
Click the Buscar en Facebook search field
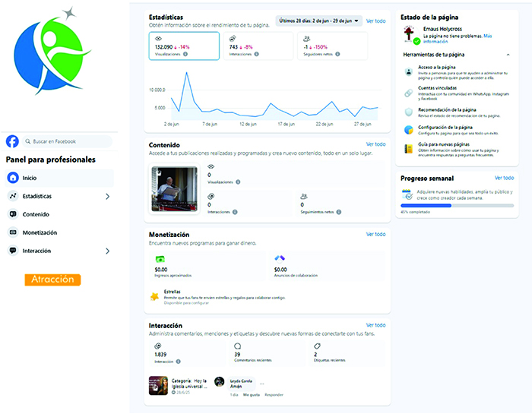[x=67, y=141]
